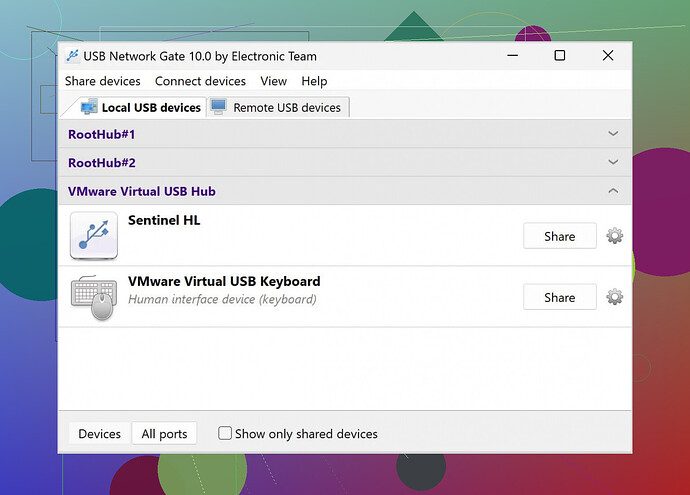The image size is (690, 495).
Task: Click the USB Network Gate app icon in title bar
Action: [x=72, y=56]
